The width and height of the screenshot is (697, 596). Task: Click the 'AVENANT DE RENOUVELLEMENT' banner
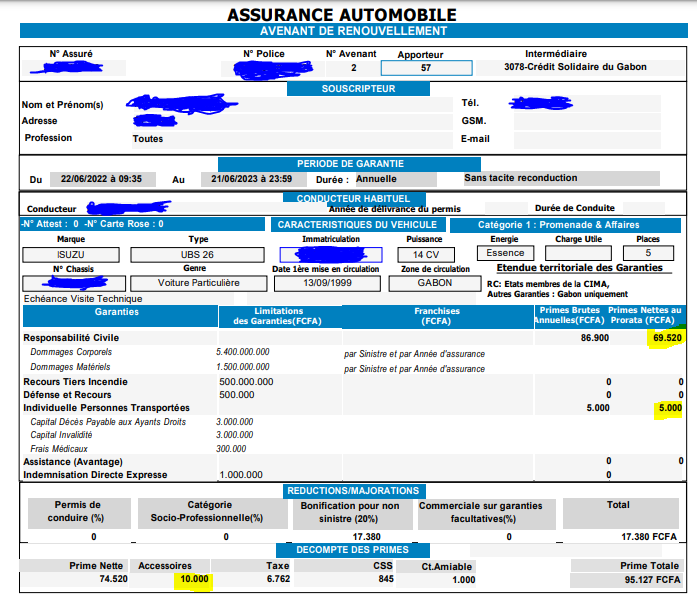point(353,31)
